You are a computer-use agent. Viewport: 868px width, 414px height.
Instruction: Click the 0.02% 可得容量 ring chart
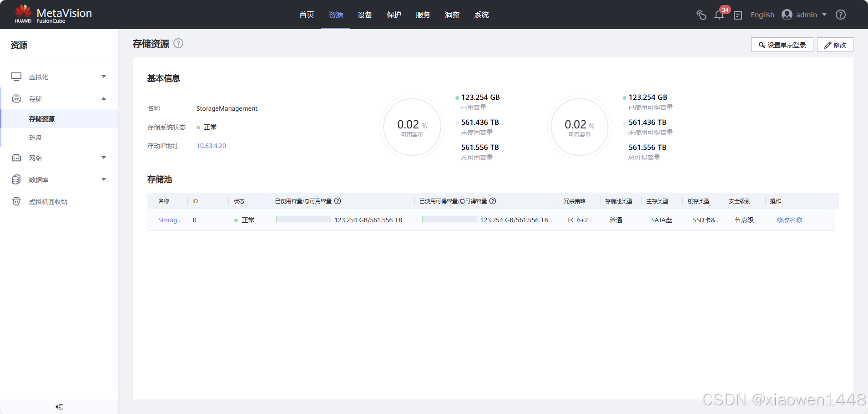coord(580,127)
